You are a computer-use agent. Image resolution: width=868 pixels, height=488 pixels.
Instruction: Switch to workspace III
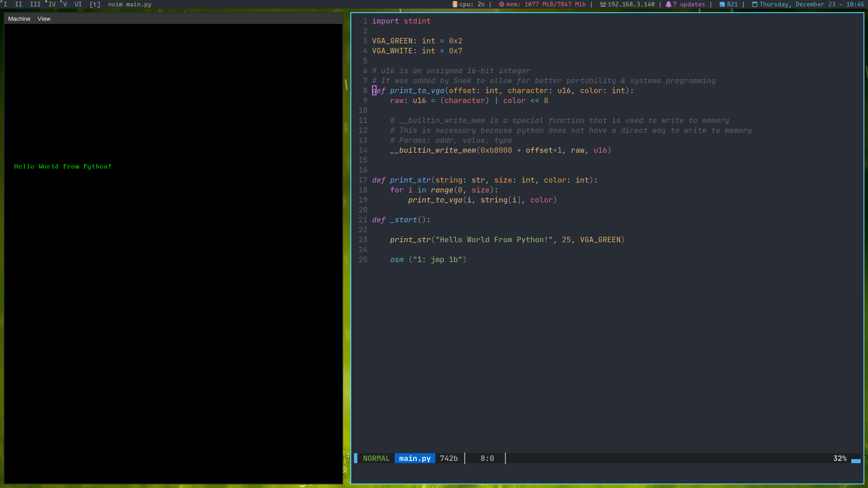click(35, 4)
